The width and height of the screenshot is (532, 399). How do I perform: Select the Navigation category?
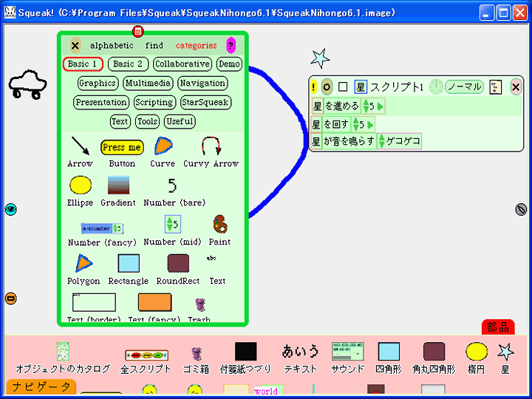tap(202, 83)
